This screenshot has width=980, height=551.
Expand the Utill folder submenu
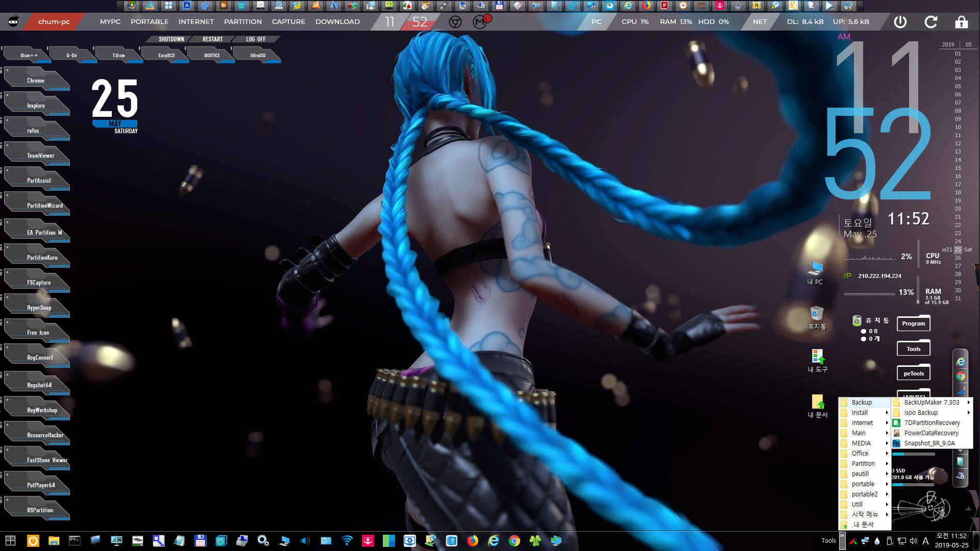click(x=865, y=505)
